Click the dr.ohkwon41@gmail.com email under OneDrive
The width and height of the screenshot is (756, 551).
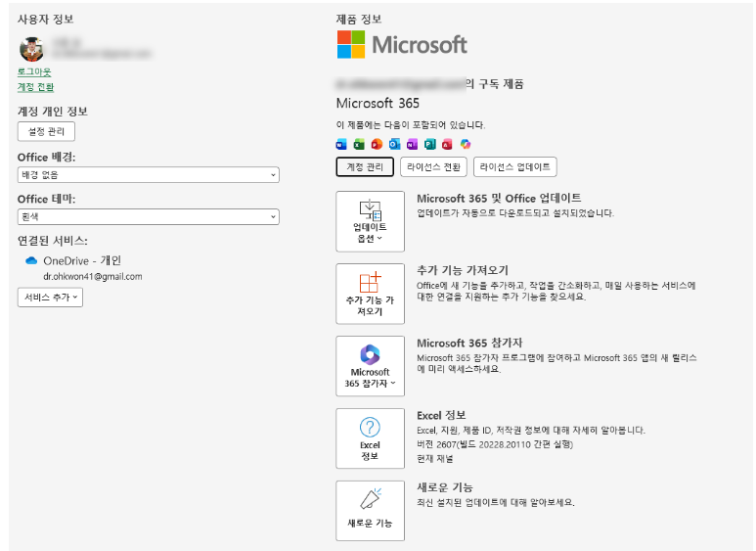point(93,276)
